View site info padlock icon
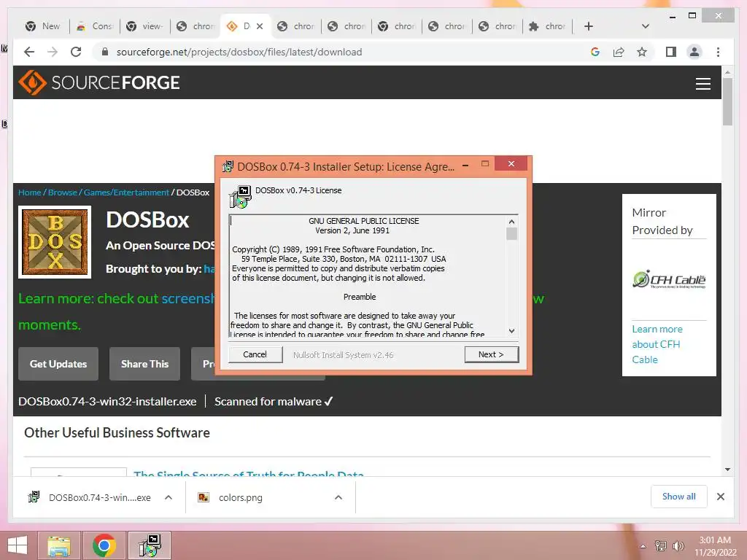Screen dimensions: 747x560 105,52
